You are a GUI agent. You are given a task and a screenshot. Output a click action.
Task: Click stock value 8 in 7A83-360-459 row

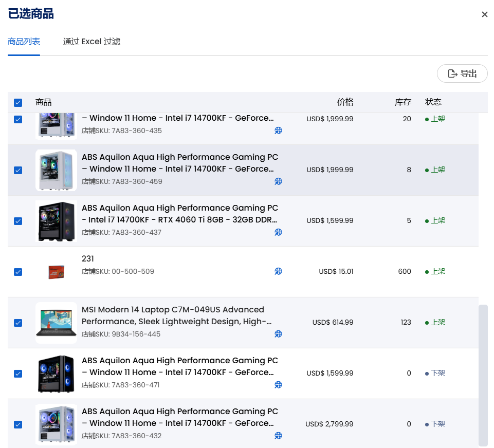409,170
